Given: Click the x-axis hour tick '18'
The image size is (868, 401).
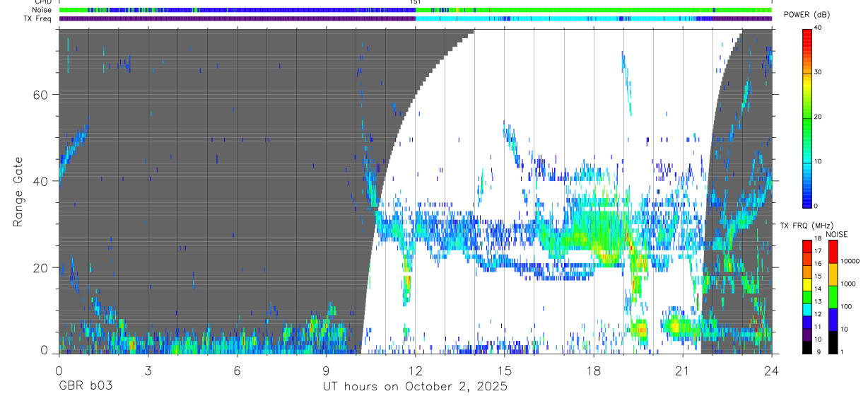Looking at the screenshot, I should (x=594, y=371).
